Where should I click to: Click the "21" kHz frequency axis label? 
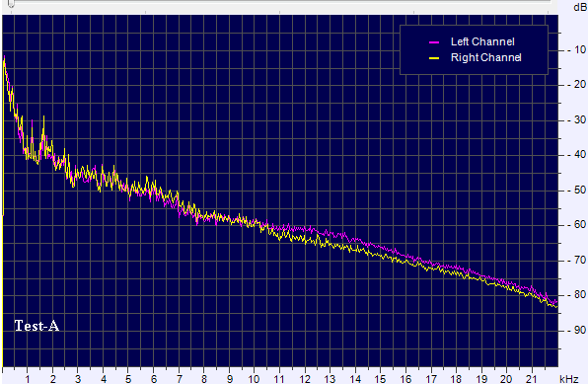[532, 379]
